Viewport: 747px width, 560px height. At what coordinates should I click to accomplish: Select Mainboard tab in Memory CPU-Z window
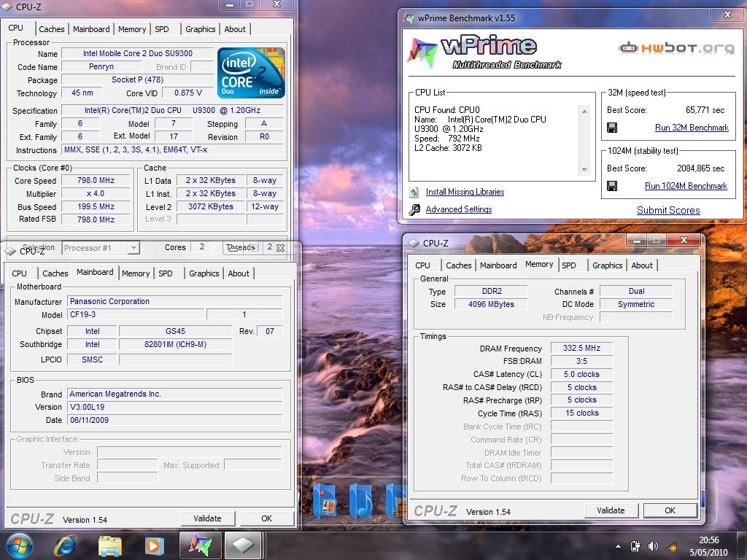(x=498, y=265)
